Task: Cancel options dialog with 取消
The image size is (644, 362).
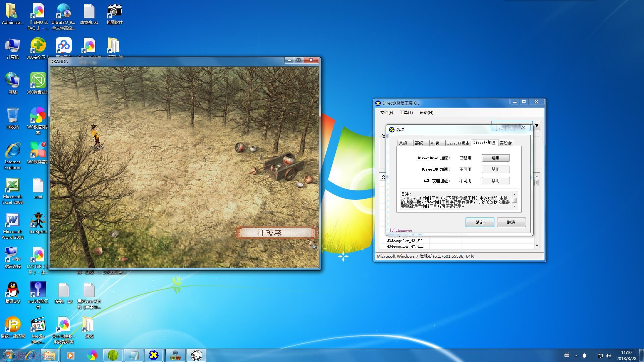Action: point(511,222)
